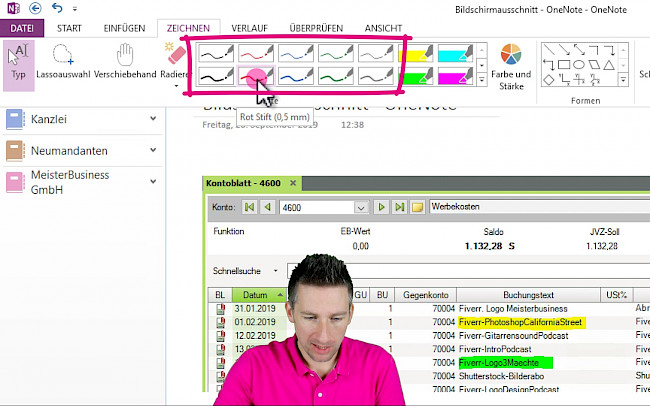Select the double-headed arrow shape
This screenshot has width=650, height=406.
coord(579,50)
